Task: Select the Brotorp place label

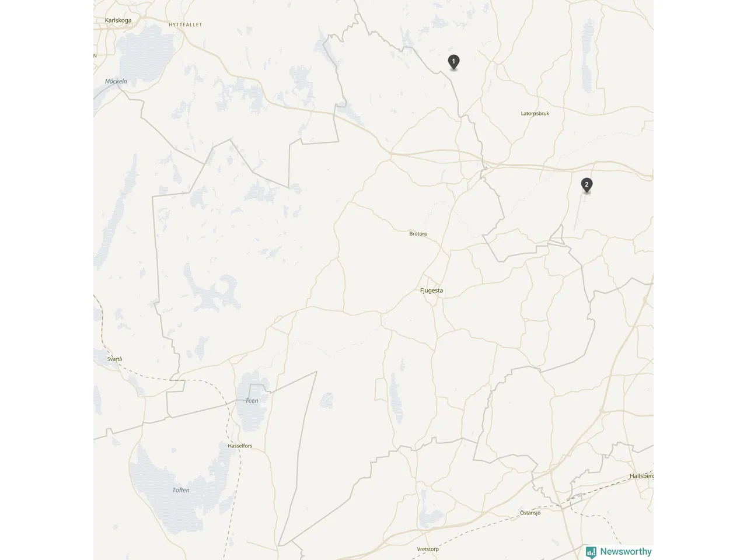Action: click(x=418, y=234)
